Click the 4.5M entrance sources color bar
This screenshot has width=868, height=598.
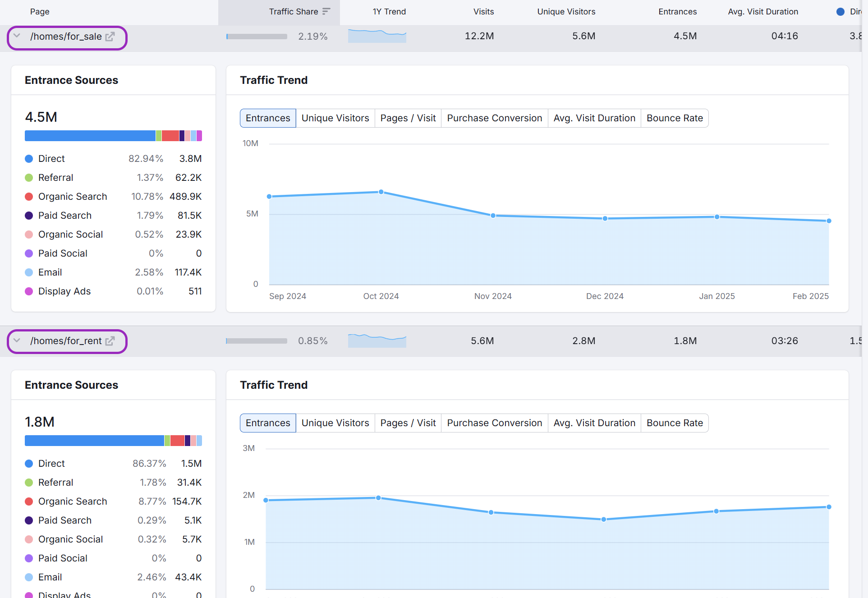tap(113, 136)
